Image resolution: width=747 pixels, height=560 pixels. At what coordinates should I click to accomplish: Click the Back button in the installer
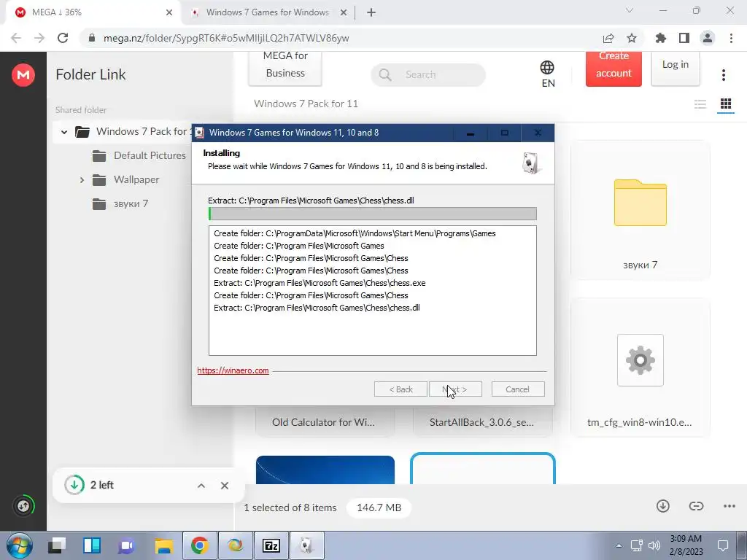[400, 389]
